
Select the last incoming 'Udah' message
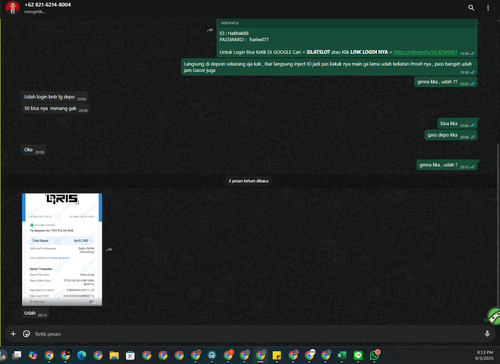pyautogui.click(x=35, y=313)
